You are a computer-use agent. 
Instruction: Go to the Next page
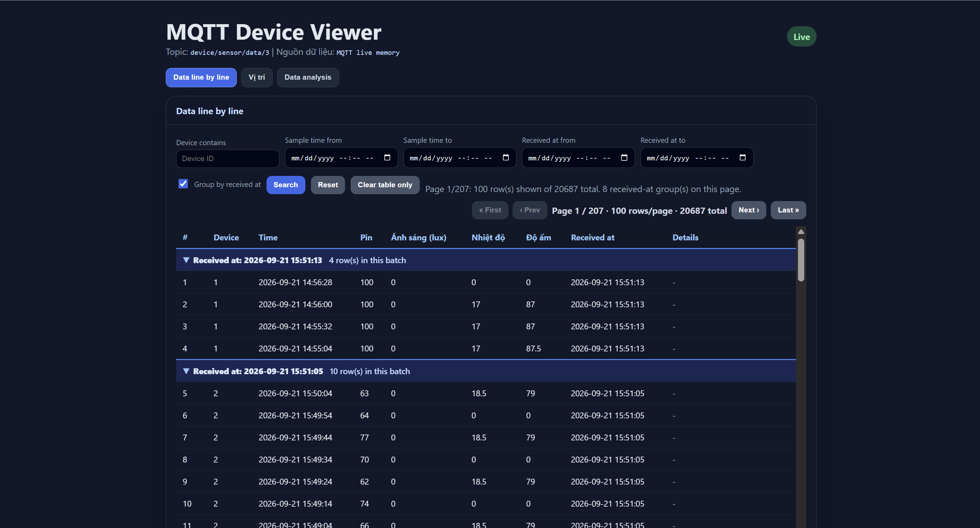coord(749,210)
